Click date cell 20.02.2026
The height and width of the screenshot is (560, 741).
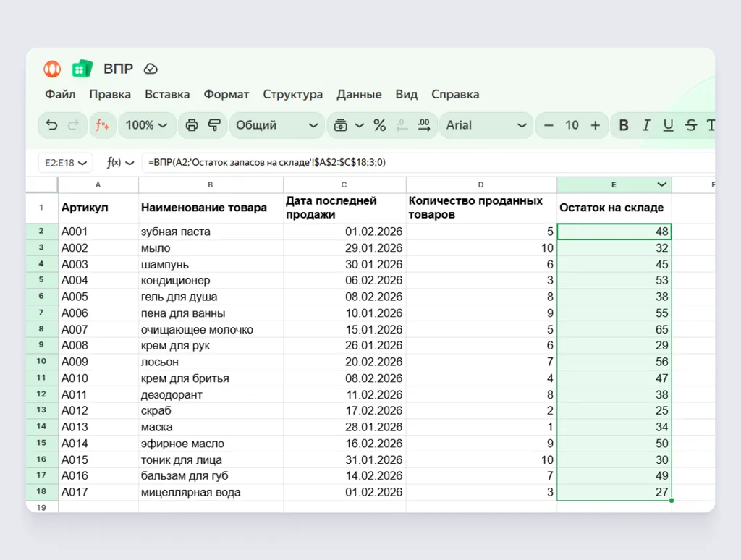pos(344,362)
